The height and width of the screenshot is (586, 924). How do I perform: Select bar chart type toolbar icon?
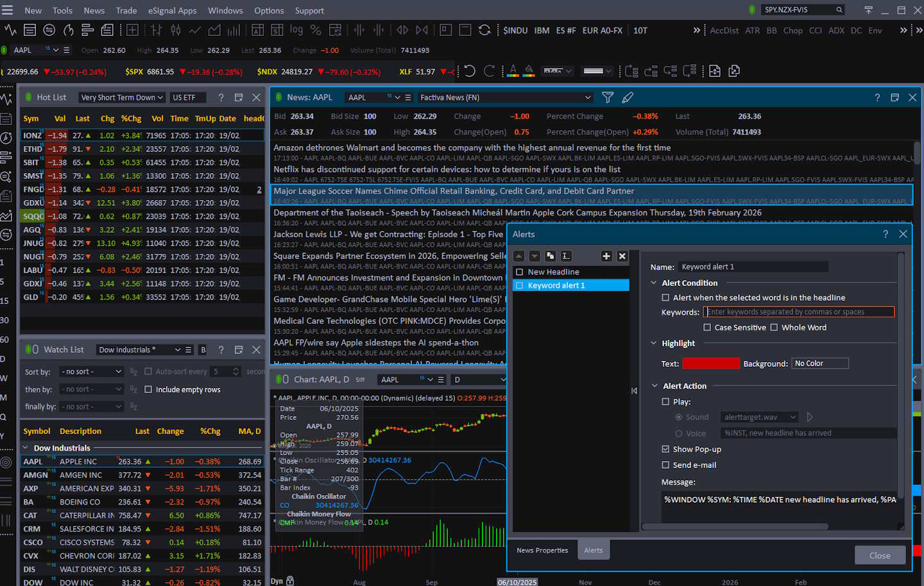[157, 30]
